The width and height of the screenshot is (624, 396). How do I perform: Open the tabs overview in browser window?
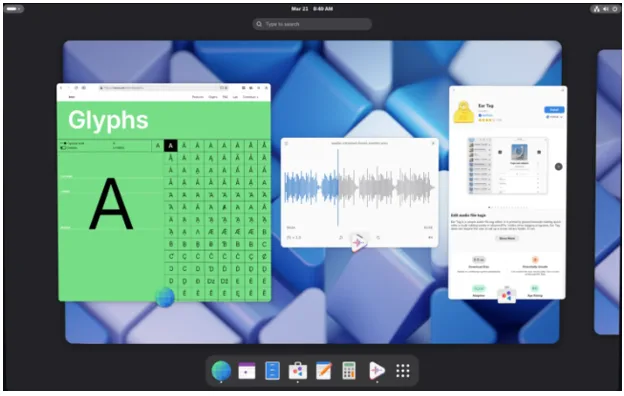[251, 88]
